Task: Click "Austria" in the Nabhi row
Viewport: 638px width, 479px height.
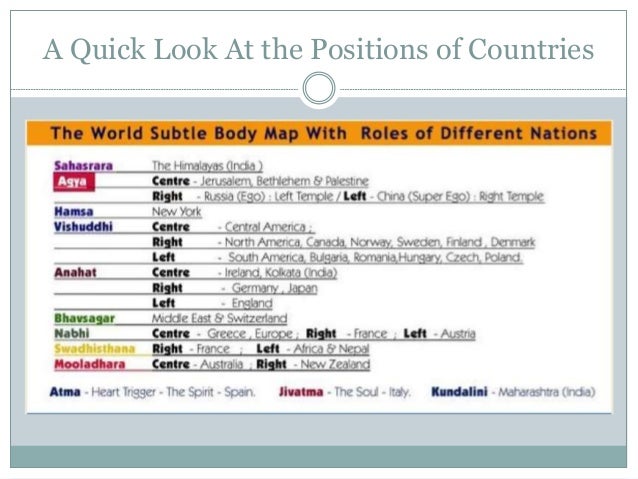Action: [x=458, y=334]
